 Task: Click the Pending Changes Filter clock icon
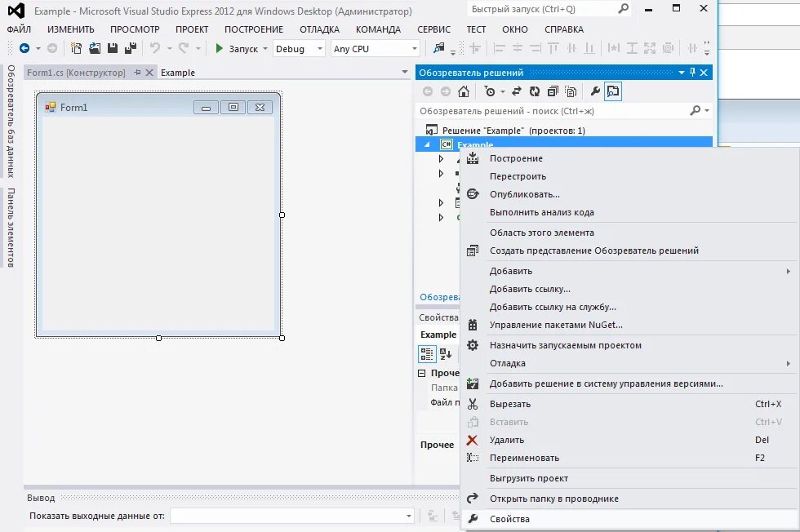(490, 91)
